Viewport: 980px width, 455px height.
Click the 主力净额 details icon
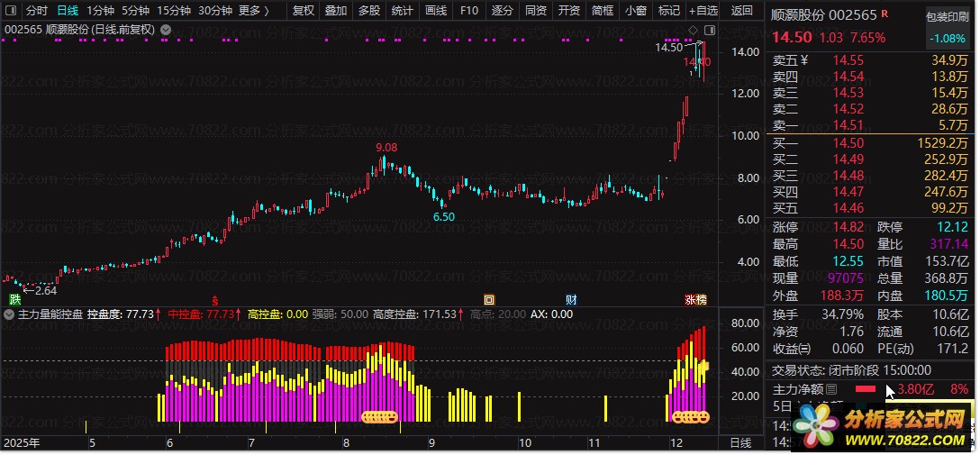pos(831,389)
